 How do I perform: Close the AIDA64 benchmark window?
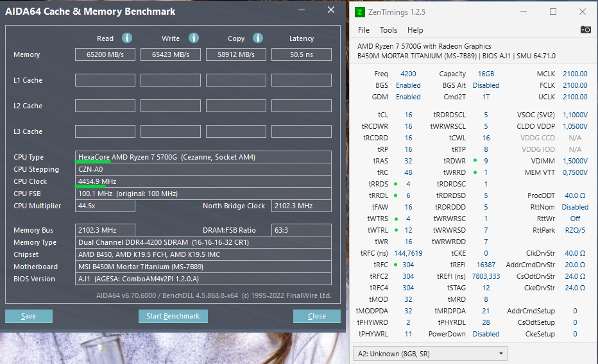[x=331, y=10]
